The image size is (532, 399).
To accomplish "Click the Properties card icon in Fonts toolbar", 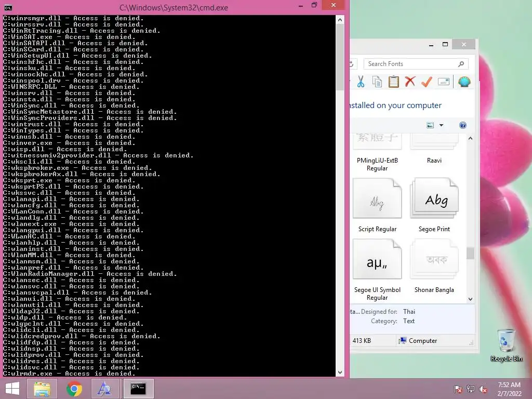I will pyautogui.click(x=444, y=82).
